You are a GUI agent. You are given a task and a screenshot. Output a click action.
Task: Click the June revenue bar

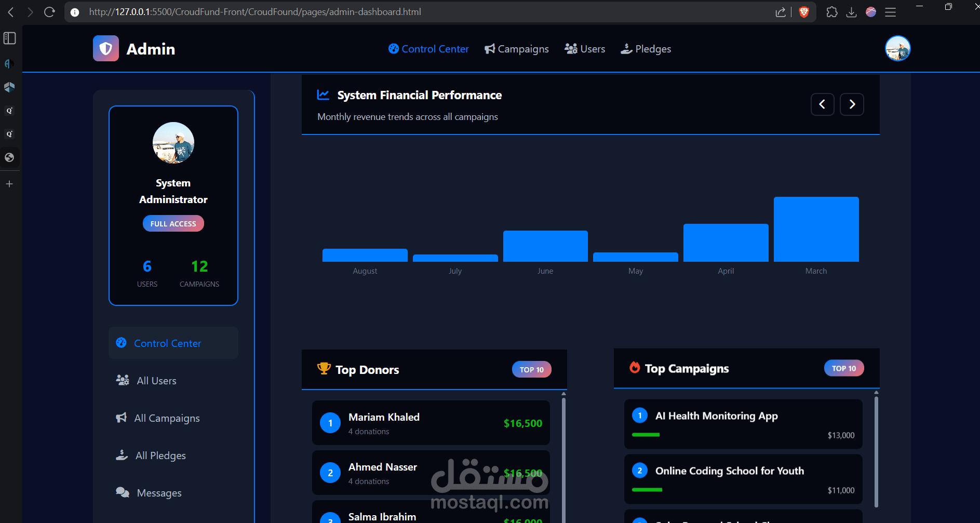point(545,246)
